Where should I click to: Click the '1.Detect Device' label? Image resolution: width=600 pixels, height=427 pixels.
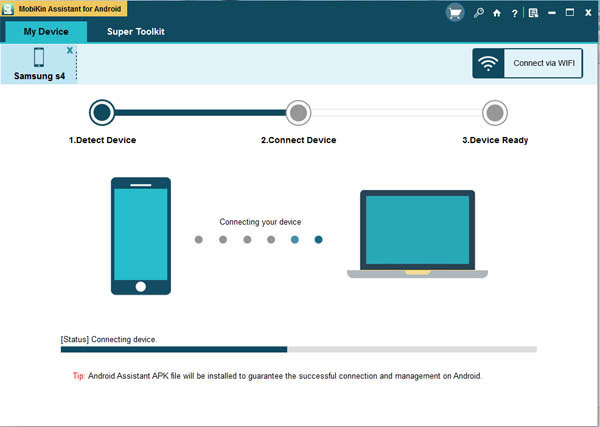coord(102,140)
